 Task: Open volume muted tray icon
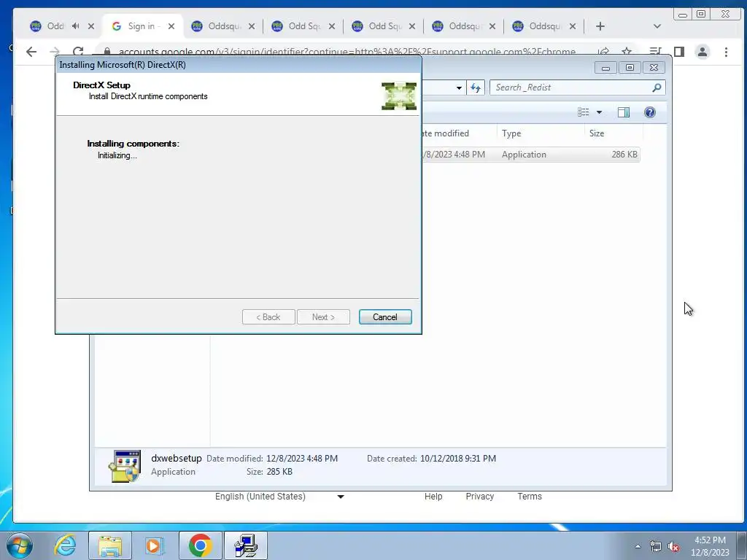(x=673, y=546)
